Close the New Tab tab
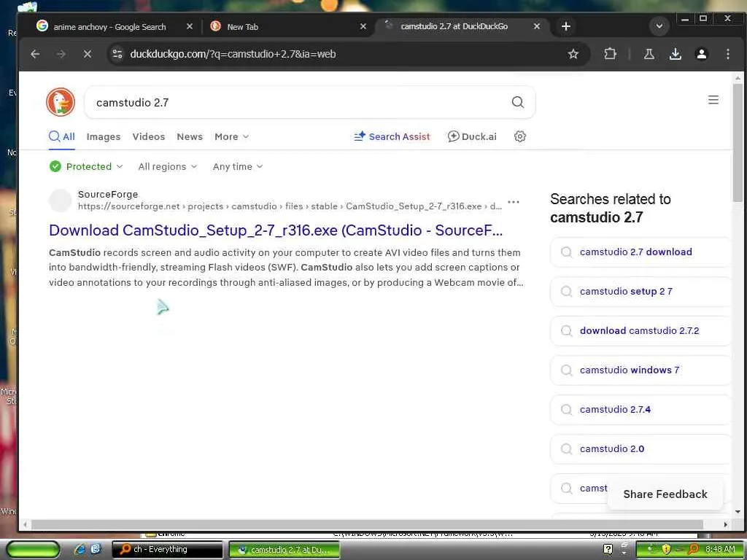 point(363,27)
